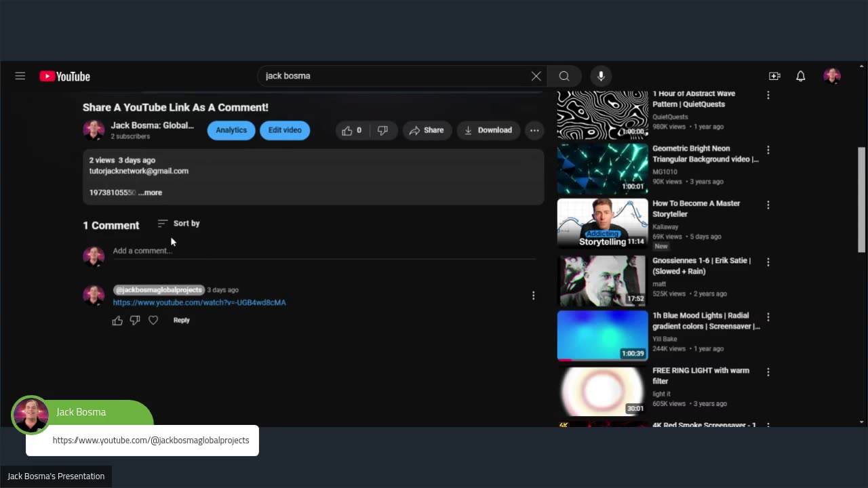The image size is (868, 488).
Task: Open 1h Blue Mood Lights thumbnail
Action: pyautogui.click(x=603, y=335)
